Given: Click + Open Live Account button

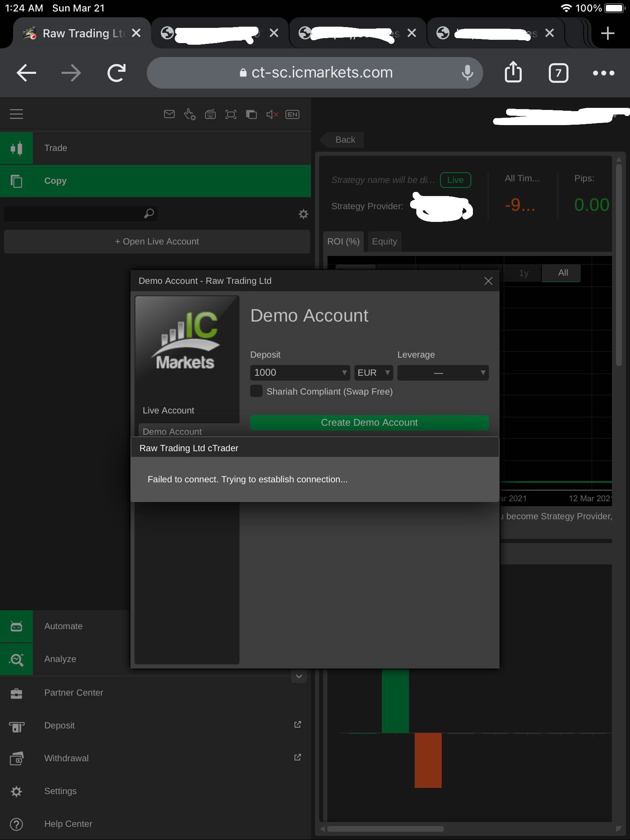Looking at the screenshot, I should pyautogui.click(x=157, y=242).
